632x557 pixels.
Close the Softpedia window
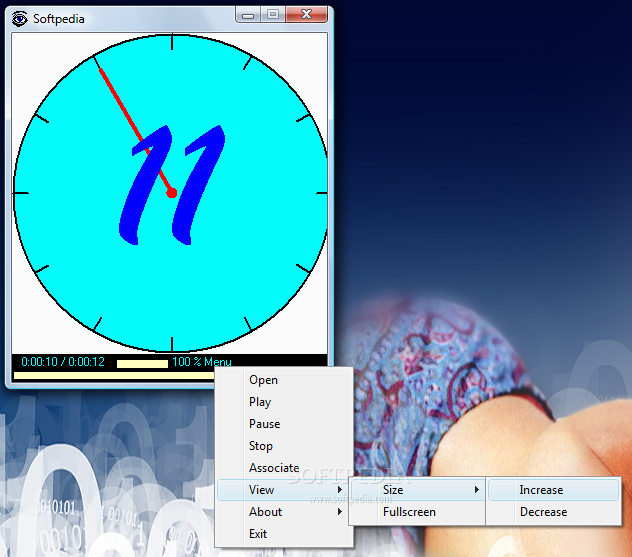(x=306, y=15)
